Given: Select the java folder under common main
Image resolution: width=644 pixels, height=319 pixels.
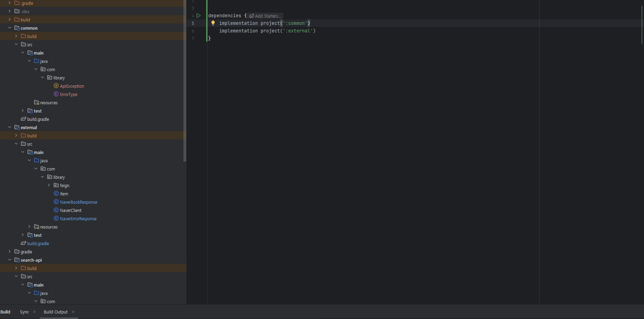Looking at the screenshot, I should click(44, 61).
